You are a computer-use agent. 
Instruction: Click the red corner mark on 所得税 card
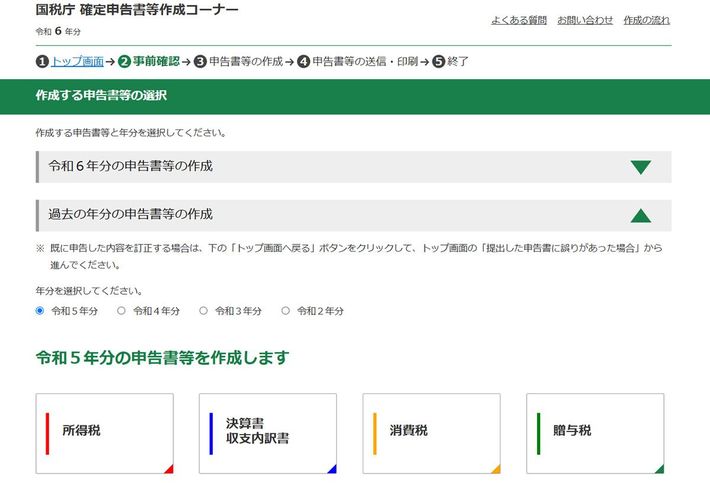click(x=168, y=468)
